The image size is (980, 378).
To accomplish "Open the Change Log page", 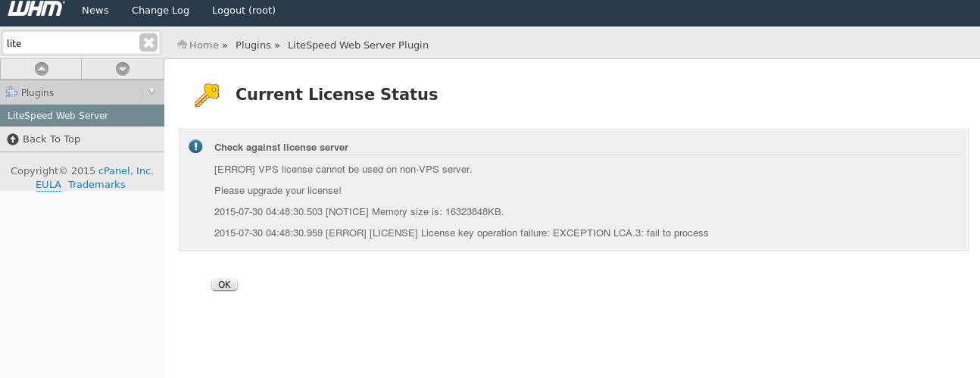I will (x=161, y=11).
